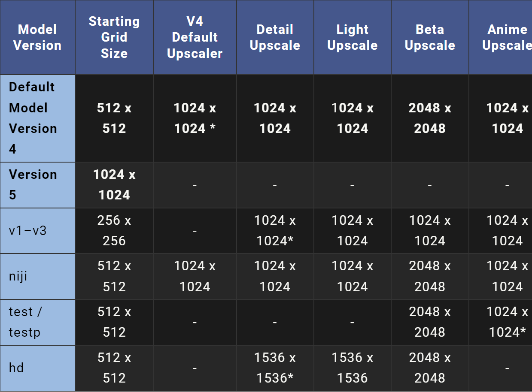Select the v1–v3 256 x 256 cell
532x392 pixels.
(x=114, y=231)
